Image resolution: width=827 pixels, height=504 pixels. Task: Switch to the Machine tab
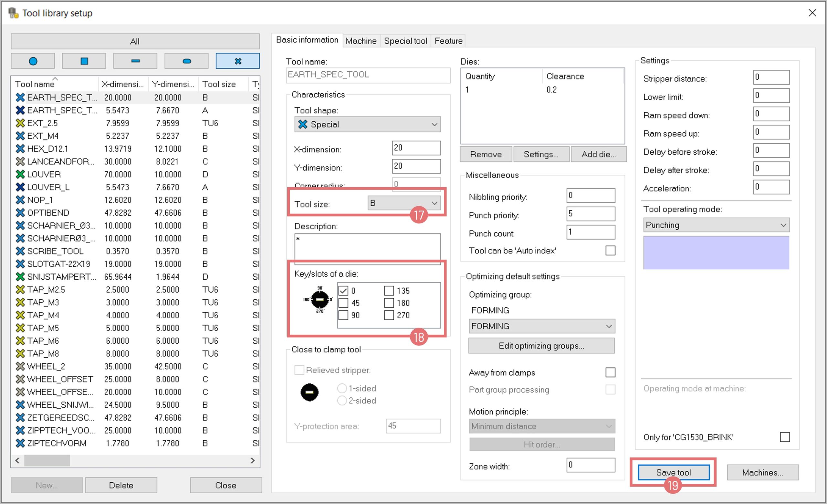click(x=361, y=41)
